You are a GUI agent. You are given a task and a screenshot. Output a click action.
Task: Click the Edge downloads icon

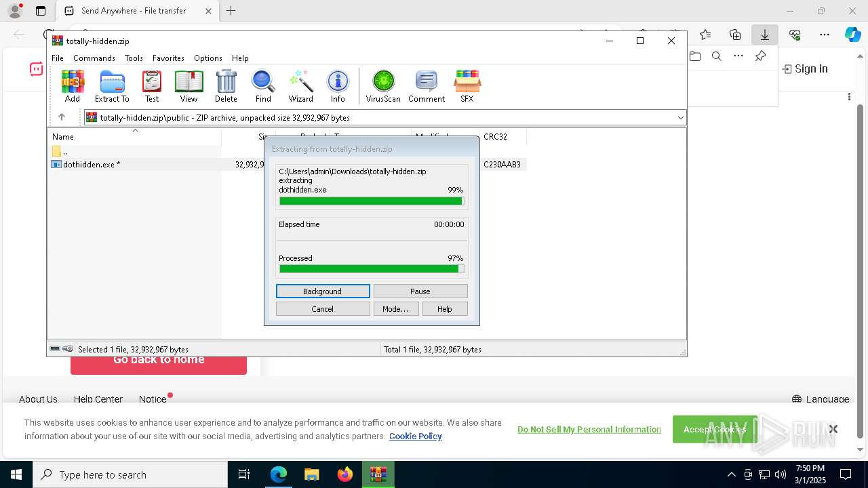click(764, 35)
